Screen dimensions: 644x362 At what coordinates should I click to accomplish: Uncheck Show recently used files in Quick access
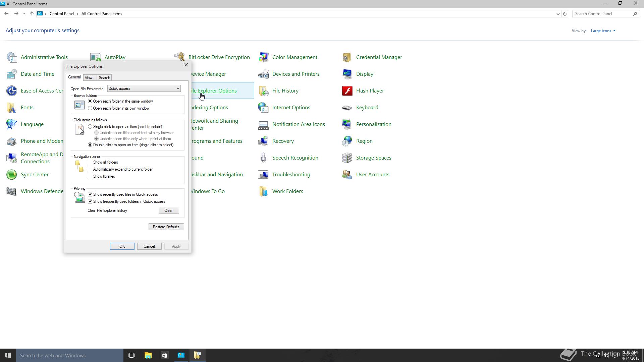[x=90, y=194]
